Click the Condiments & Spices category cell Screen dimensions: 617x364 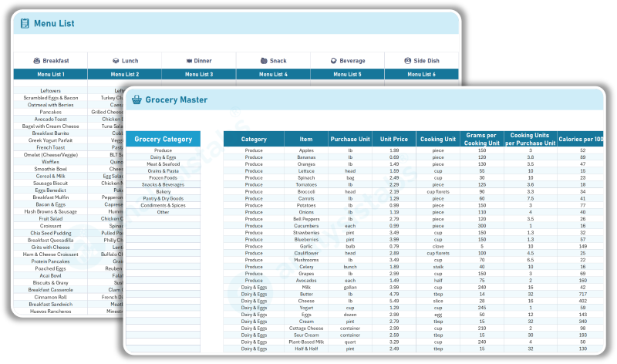[163, 205]
